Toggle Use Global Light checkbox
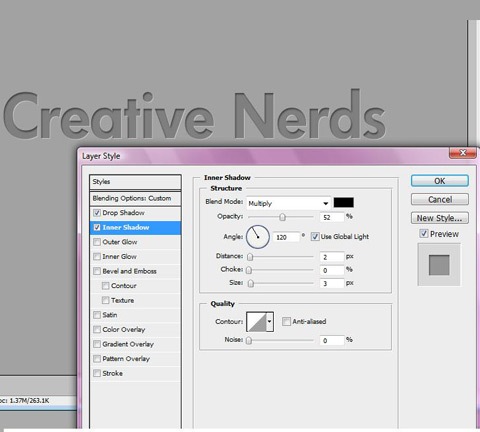Image resolution: width=480 pixels, height=432 pixels. [x=315, y=237]
